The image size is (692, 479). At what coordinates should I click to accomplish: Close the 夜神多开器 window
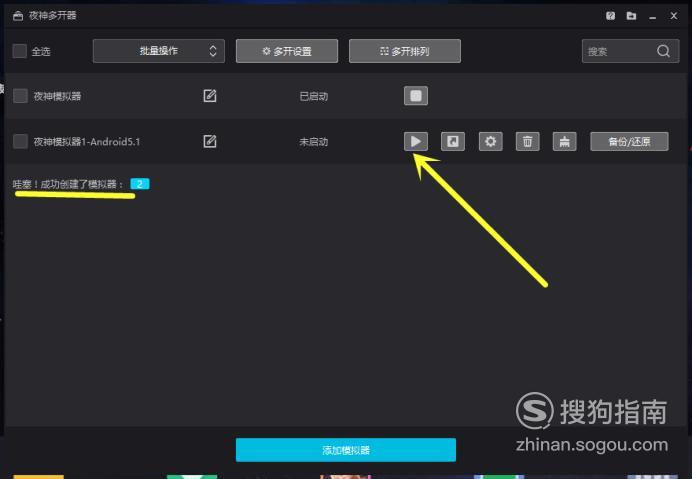(673, 16)
